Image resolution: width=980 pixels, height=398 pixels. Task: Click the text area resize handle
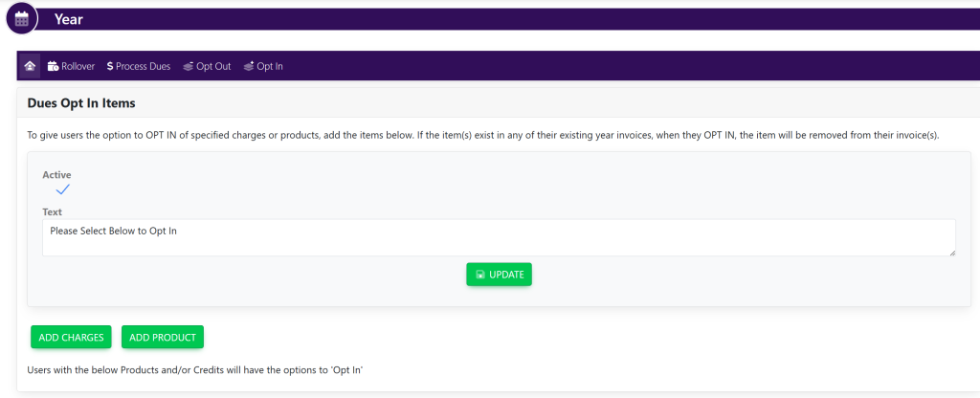point(951,252)
